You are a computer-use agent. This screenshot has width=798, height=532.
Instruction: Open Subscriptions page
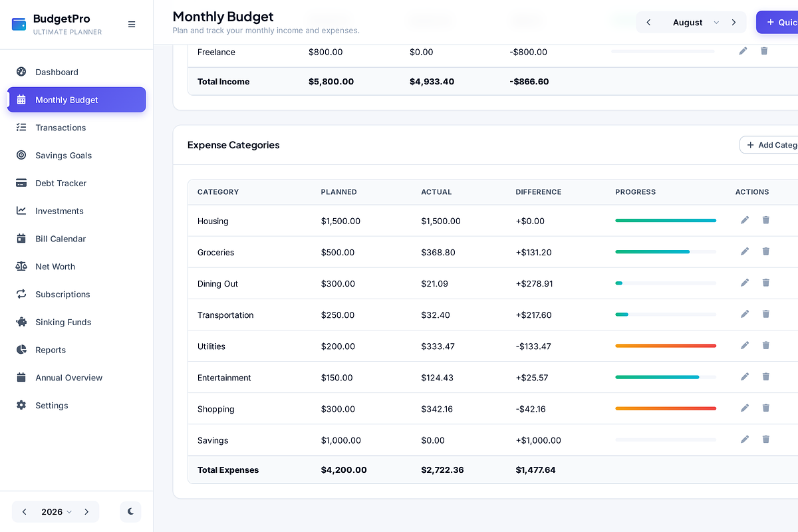[x=76, y=294]
